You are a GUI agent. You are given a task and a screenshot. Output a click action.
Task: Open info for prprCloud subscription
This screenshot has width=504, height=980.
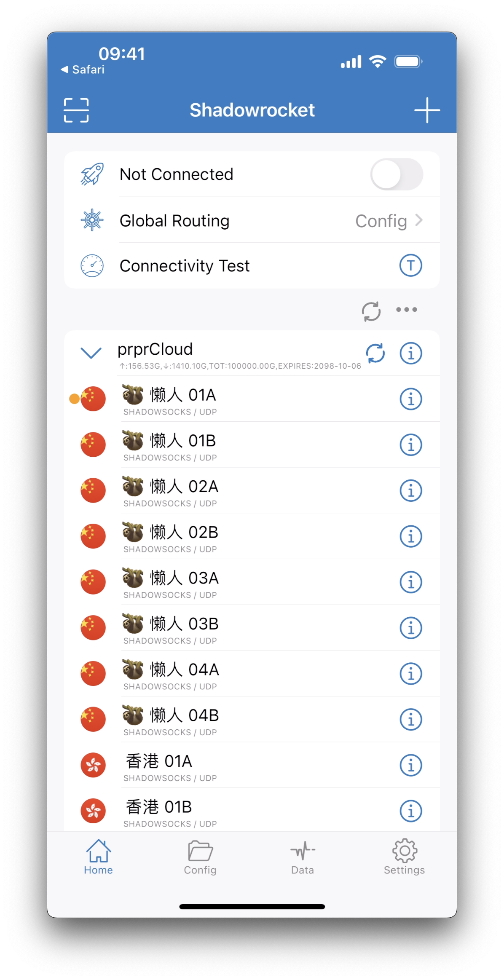click(x=410, y=353)
